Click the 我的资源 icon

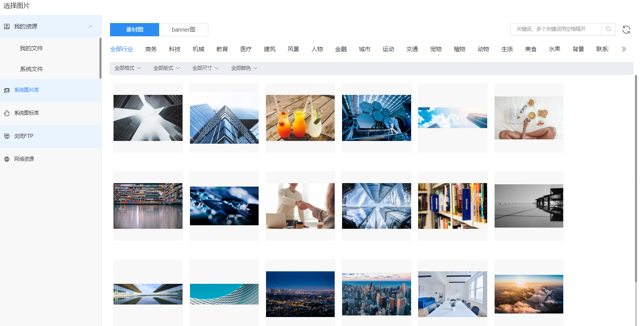pos(7,27)
